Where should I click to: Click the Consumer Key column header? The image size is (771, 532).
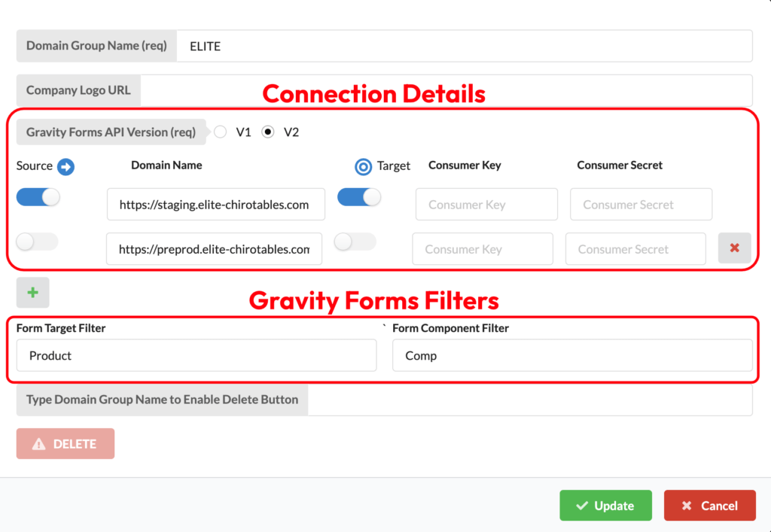point(465,165)
